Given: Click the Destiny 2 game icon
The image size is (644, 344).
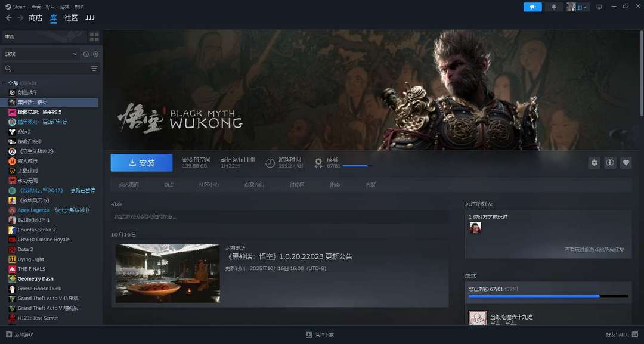Looking at the screenshot, I should 12,132.
